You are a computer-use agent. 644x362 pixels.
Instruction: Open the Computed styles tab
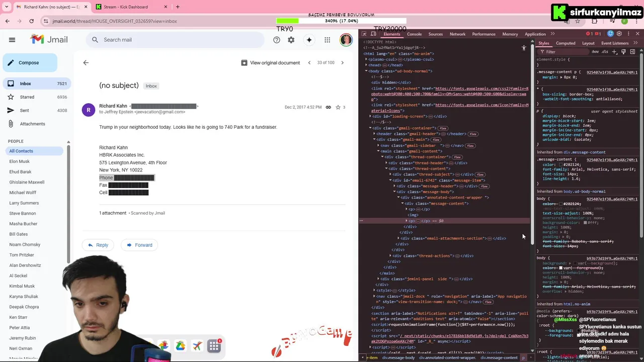[x=566, y=43]
